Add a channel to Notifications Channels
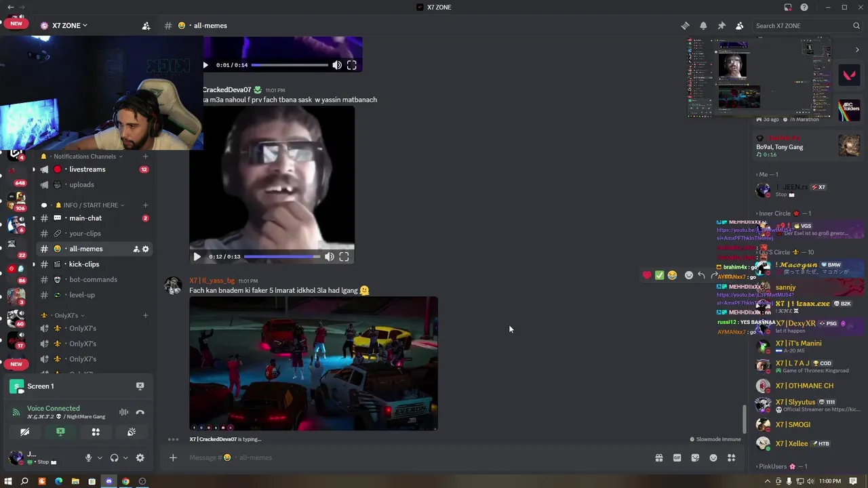This screenshot has width=868, height=488. tap(145, 157)
